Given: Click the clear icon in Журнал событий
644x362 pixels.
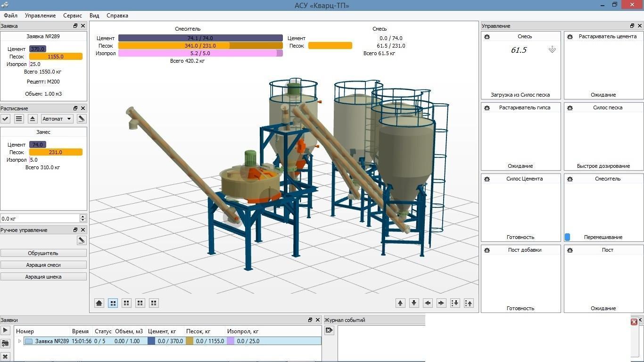Looking at the screenshot, I should pyautogui.click(x=329, y=330).
